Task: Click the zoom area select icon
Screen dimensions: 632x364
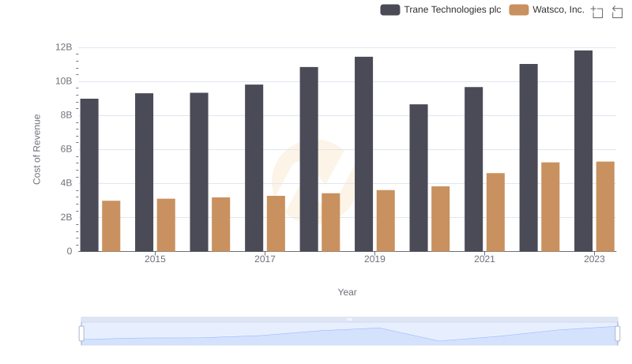Action: coord(597,12)
